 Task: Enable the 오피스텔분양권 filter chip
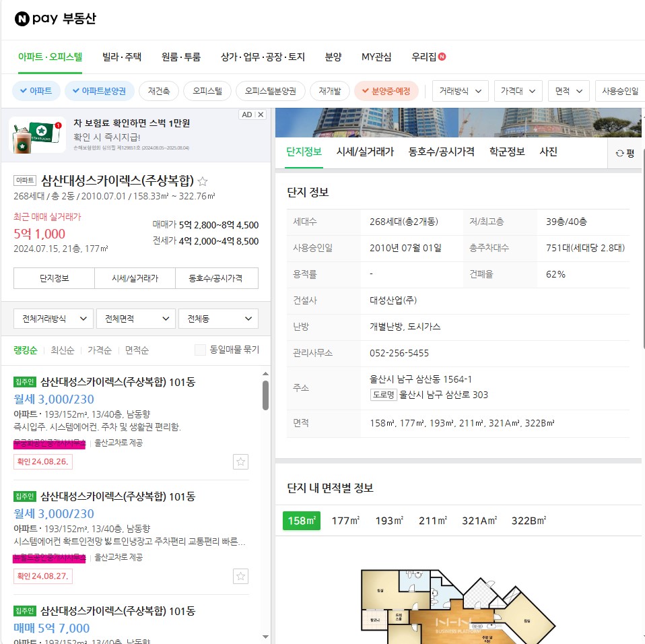tap(270, 91)
